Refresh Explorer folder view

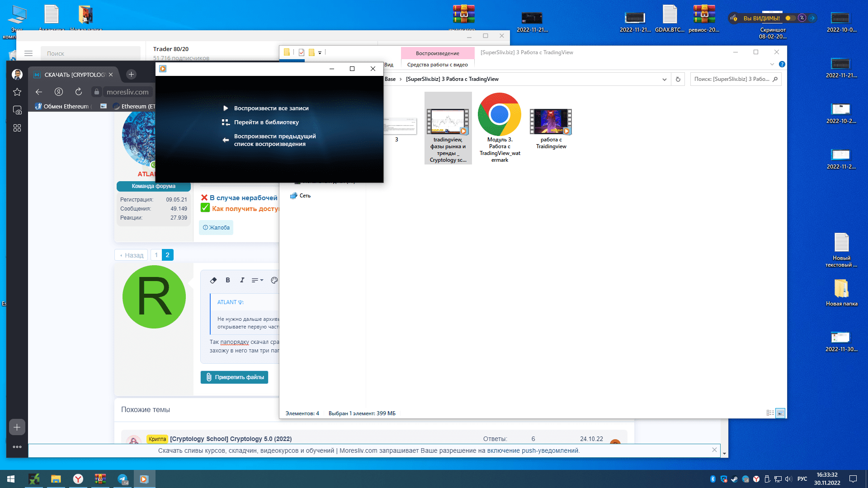678,79
